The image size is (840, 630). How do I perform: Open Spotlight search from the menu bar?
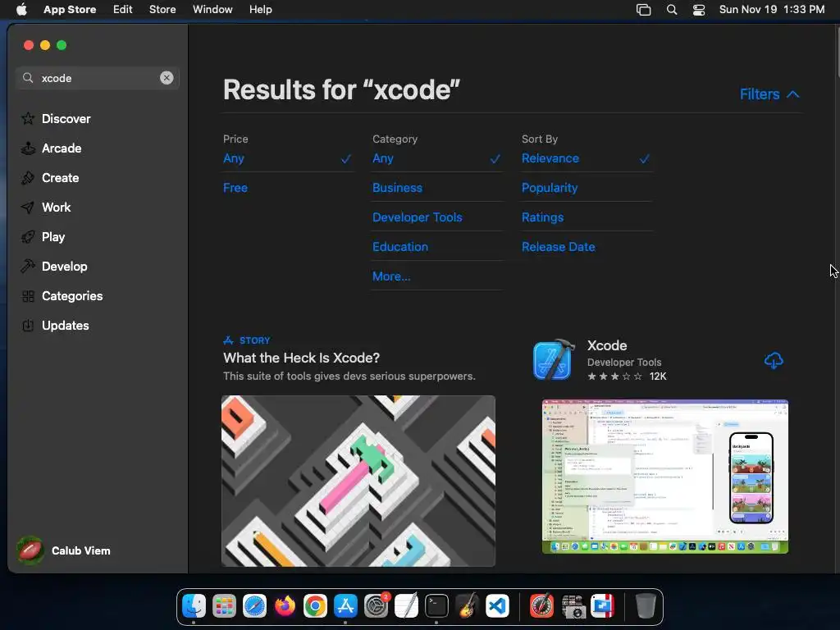[x=672, y=10]
